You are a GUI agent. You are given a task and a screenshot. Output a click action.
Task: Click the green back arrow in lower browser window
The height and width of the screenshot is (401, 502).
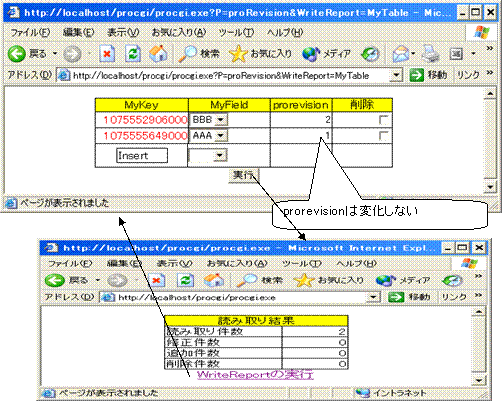[x=55, y=280]
